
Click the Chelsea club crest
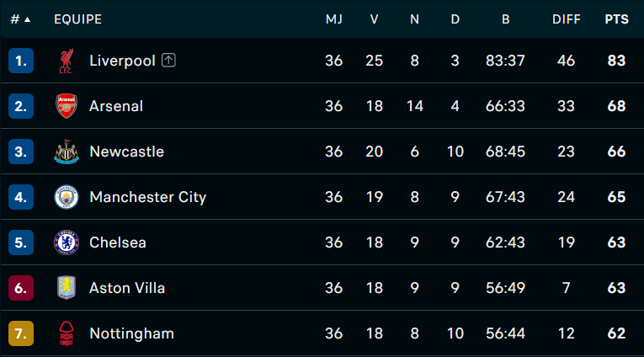click(67, 242)
